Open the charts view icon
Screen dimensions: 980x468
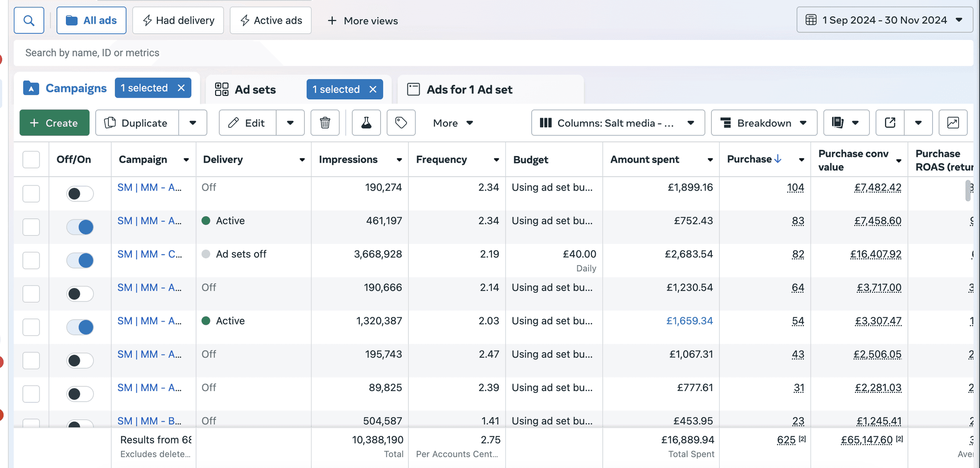953,123
